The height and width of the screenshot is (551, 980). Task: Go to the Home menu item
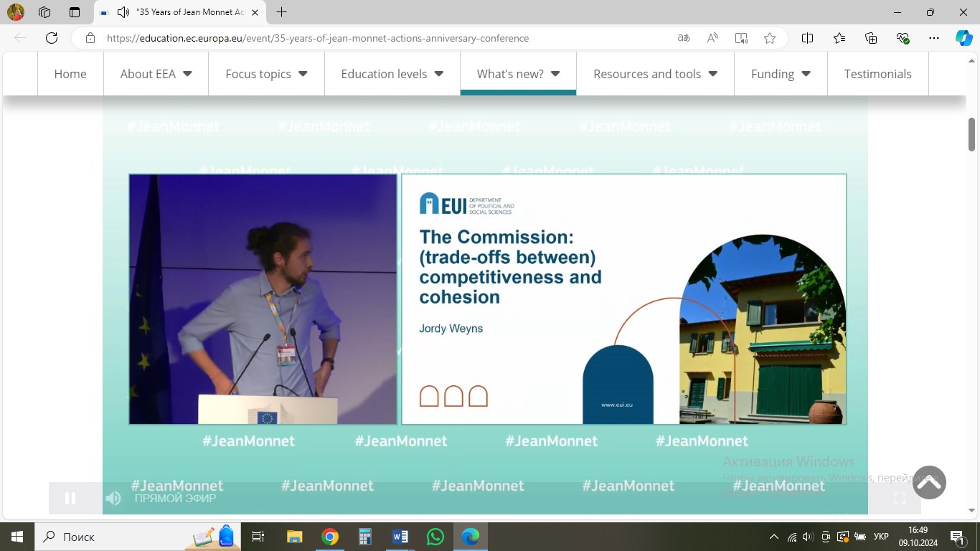[x=70, y=74]
